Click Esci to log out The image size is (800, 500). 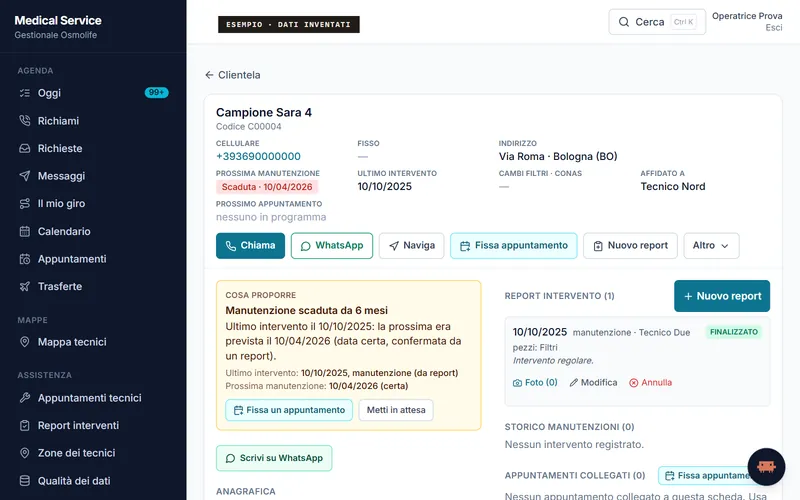click(773, 28)
